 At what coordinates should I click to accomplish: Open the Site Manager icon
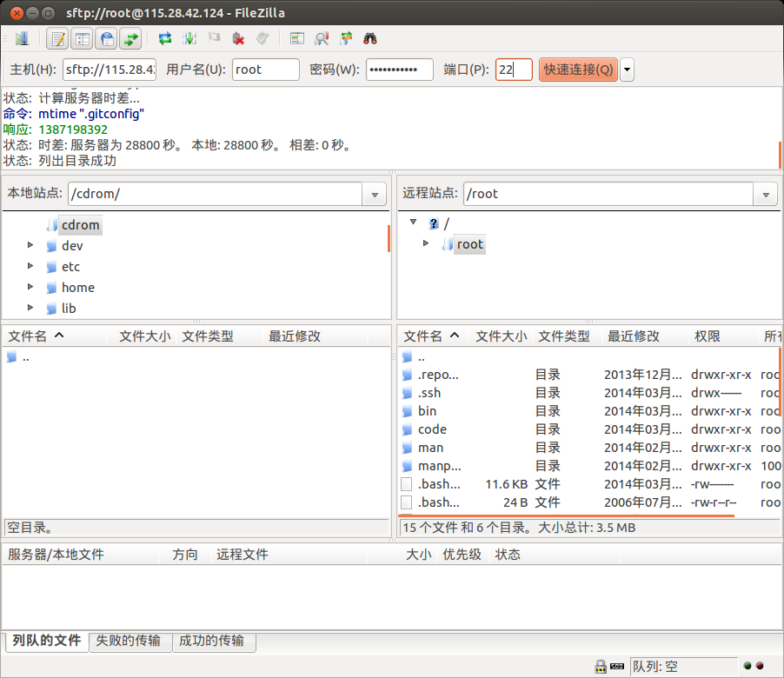click(22, 38)
